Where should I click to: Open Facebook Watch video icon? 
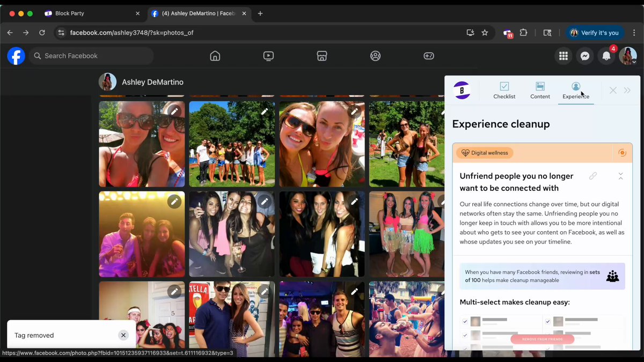point(268,56)
